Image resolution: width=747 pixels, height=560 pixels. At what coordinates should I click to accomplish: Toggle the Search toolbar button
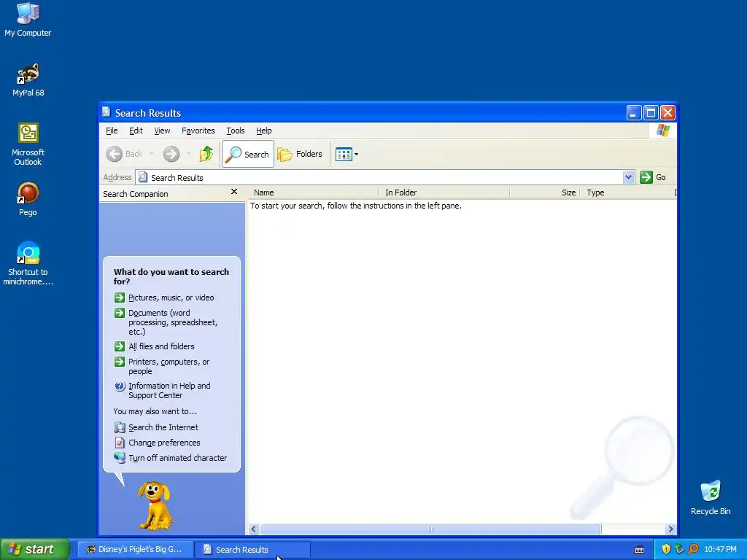click(x=248, y=154)
